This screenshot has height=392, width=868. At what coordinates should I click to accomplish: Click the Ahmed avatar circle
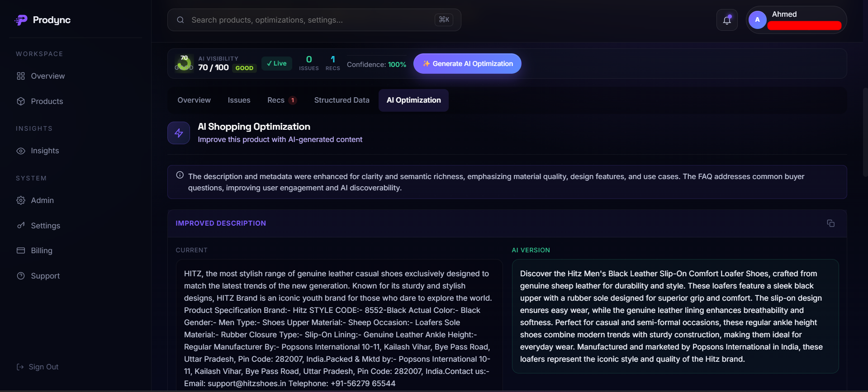pyautogui.click(x=757, y=20)
